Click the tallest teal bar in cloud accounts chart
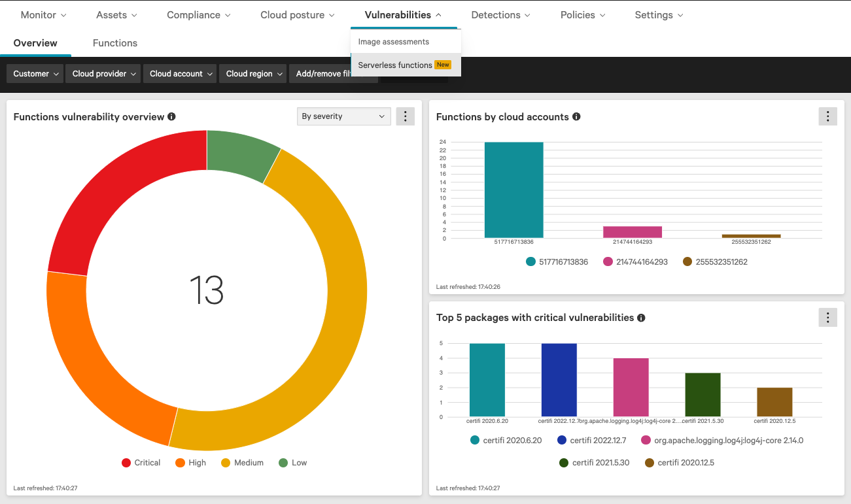 click(x=513, y=190)
